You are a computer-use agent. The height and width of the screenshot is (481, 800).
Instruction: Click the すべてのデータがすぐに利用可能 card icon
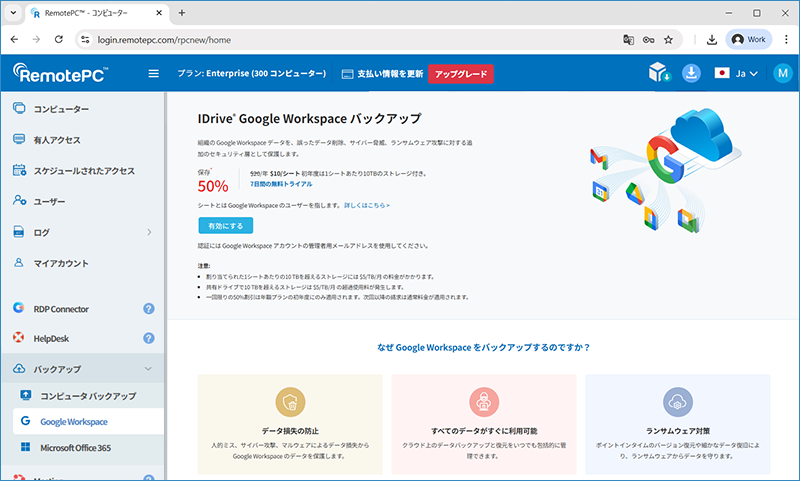(484, 402)
